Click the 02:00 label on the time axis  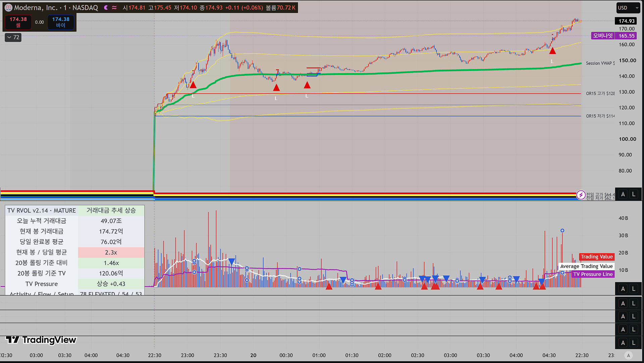[x=385, y=355]
